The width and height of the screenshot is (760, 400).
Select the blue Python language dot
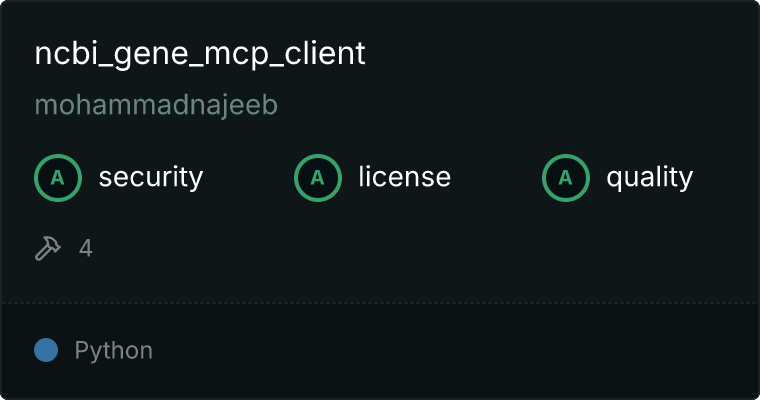coord(46,350)
